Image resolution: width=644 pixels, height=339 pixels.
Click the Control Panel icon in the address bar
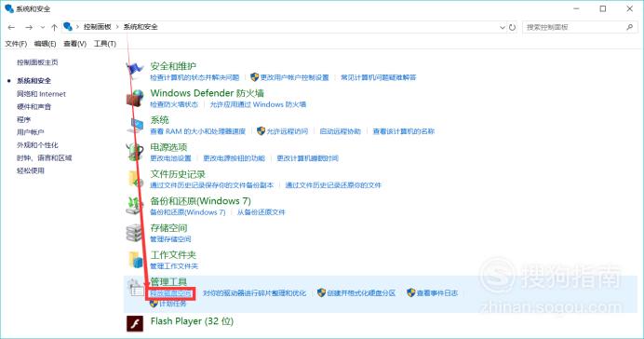[68, 27]
